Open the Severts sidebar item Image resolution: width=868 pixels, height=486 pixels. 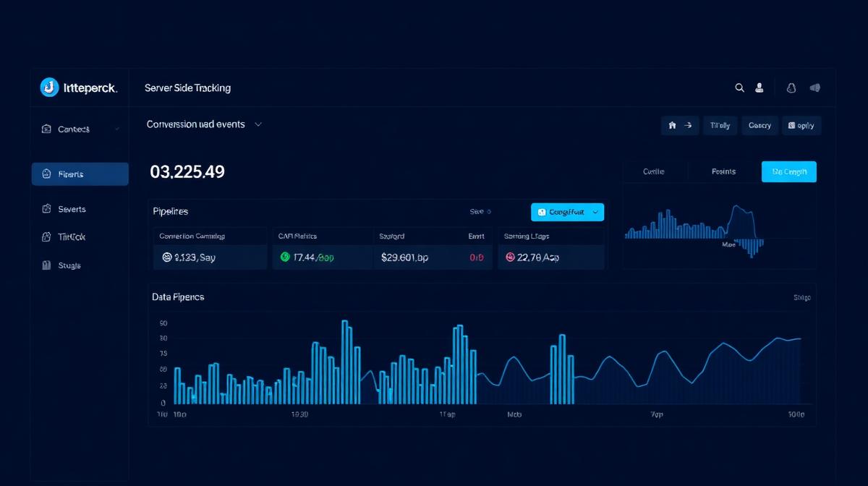tap(80, 209)
